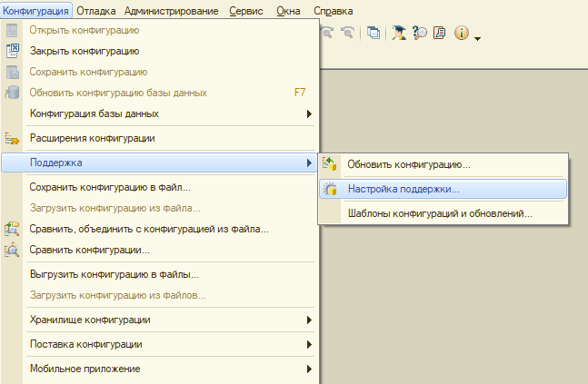This screenshot has height=384, width=588.
Task: Click the Обновить конфигурацию submenu icon
Action: pyautogui.click(x=330, y=164)
